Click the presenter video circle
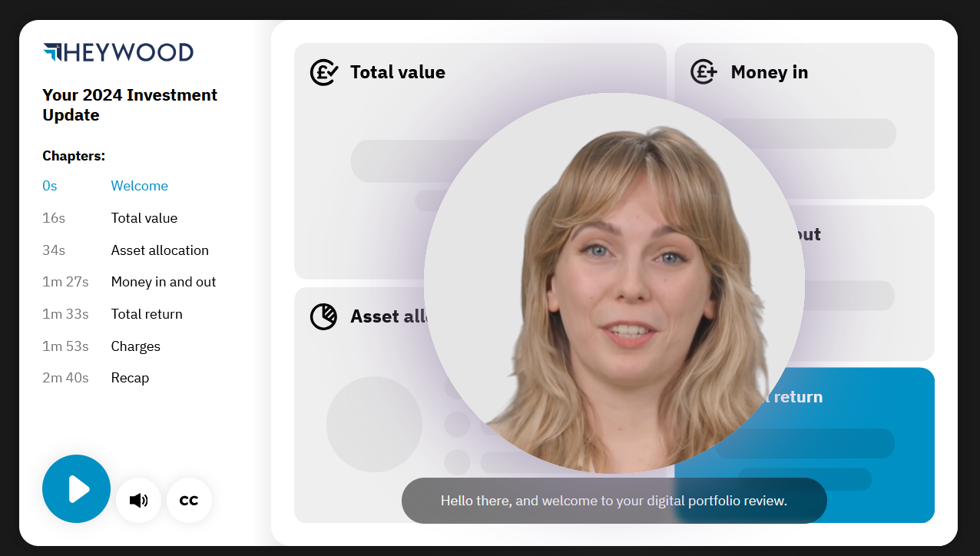 (x=614, y=283)
